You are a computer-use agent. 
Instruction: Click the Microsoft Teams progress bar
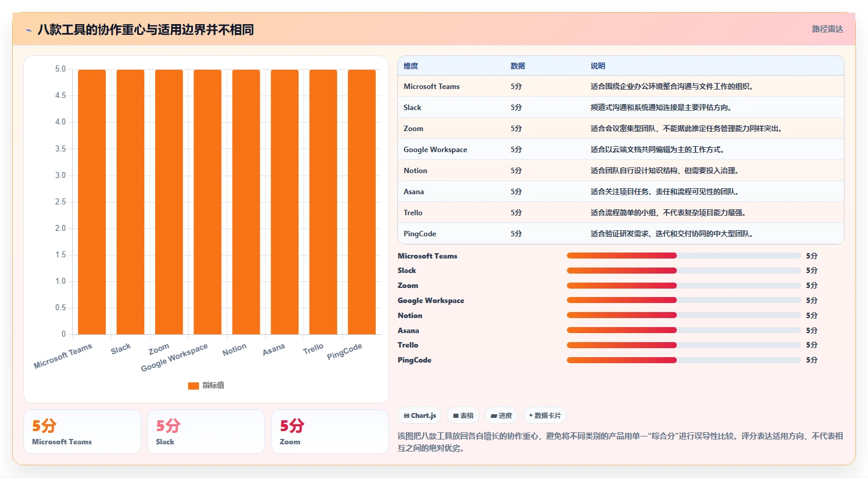684,256
